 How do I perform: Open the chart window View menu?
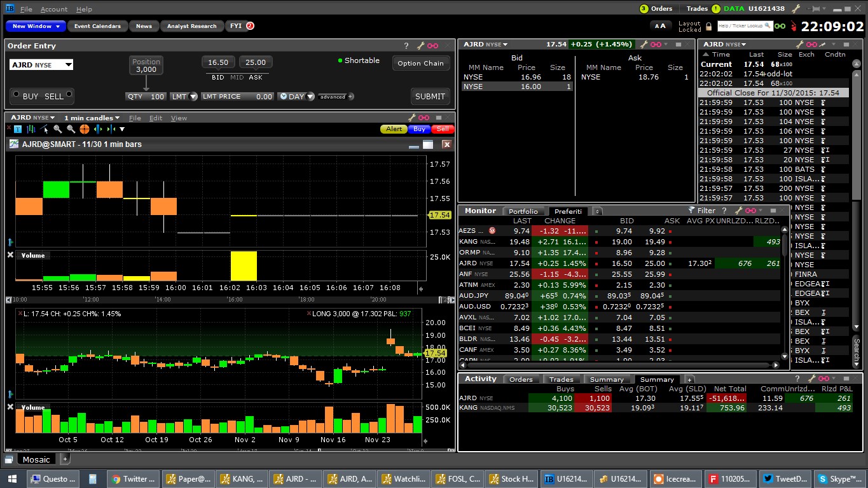click(179, 118)
